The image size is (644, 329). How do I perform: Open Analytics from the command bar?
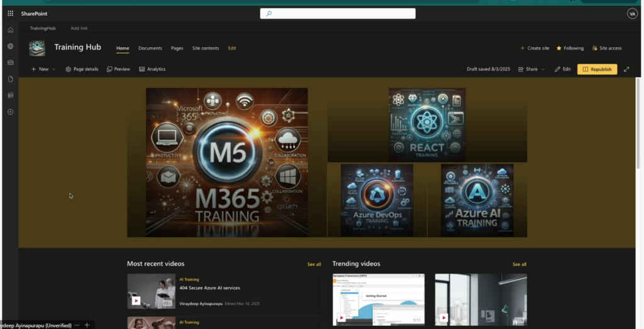click(x=152, y=69)
